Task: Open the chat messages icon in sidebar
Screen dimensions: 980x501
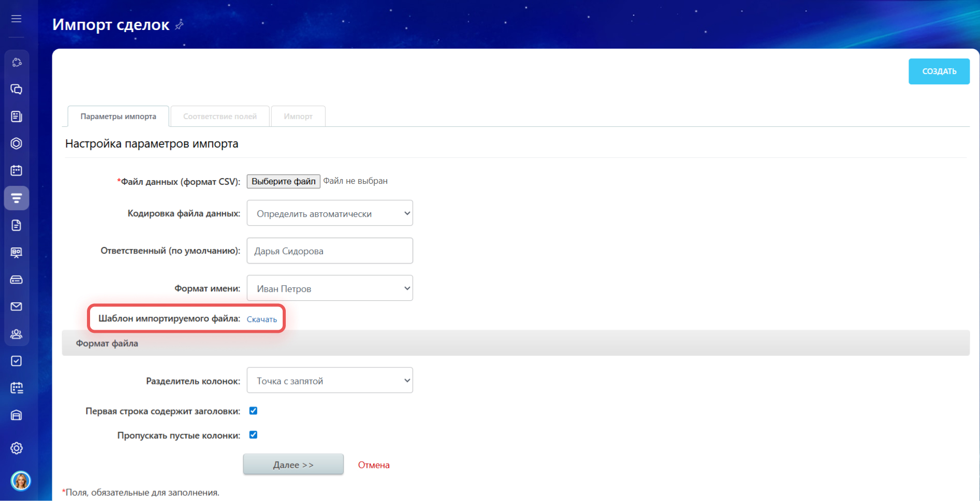Action: [x=17, y=90]
